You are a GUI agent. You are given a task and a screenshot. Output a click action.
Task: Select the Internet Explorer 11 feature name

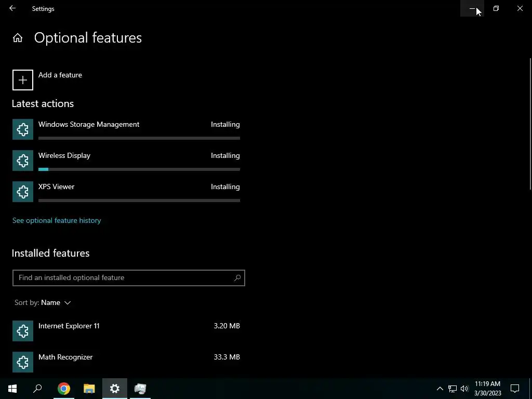(69, 326)
